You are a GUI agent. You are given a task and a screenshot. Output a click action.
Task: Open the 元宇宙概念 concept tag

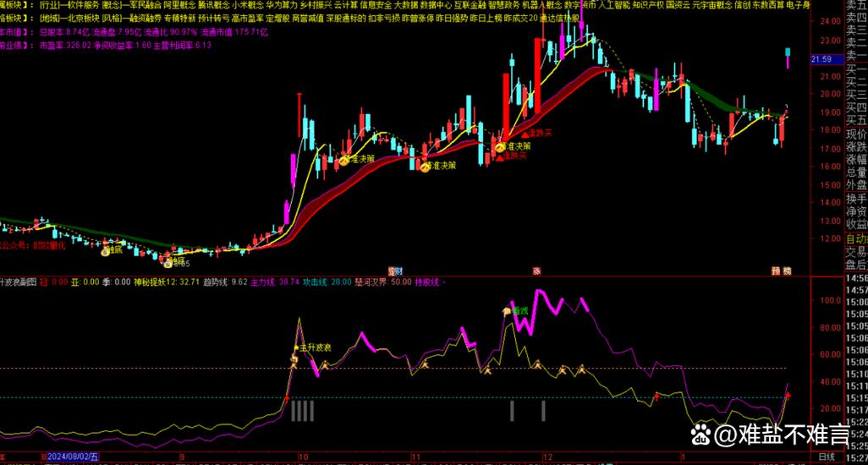click(712, 5)
